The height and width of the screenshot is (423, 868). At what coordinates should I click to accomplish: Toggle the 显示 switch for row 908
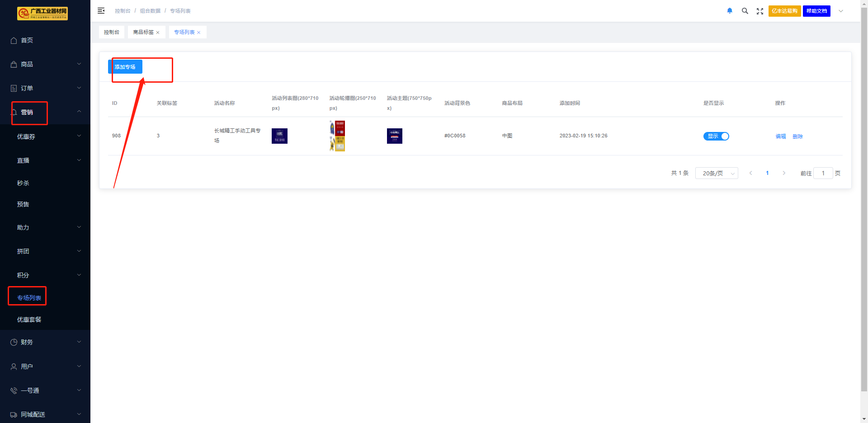point(716,136)
